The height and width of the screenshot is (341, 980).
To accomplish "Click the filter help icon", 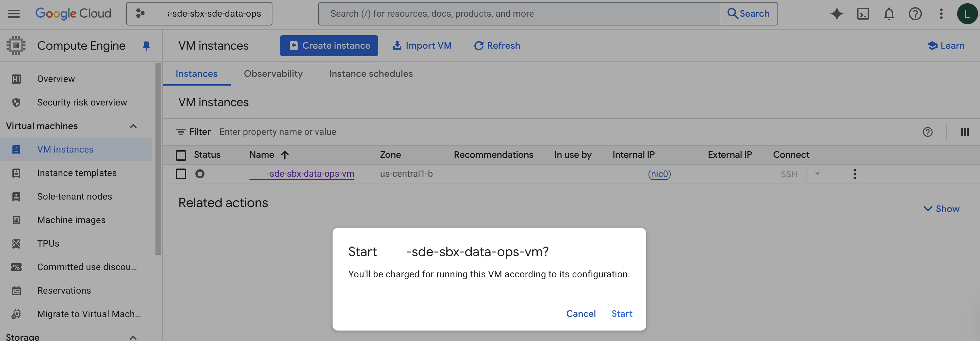I will tap(927, 132).
